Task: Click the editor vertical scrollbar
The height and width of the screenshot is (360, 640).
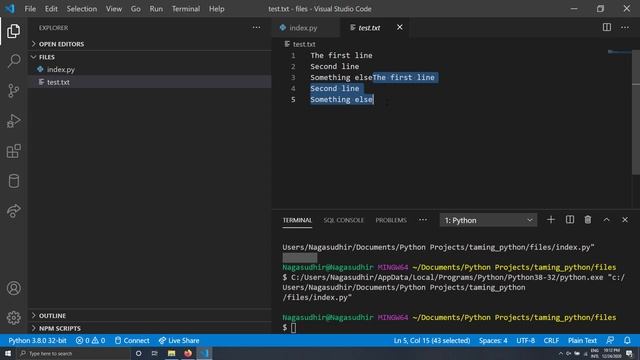Action: 636,113
